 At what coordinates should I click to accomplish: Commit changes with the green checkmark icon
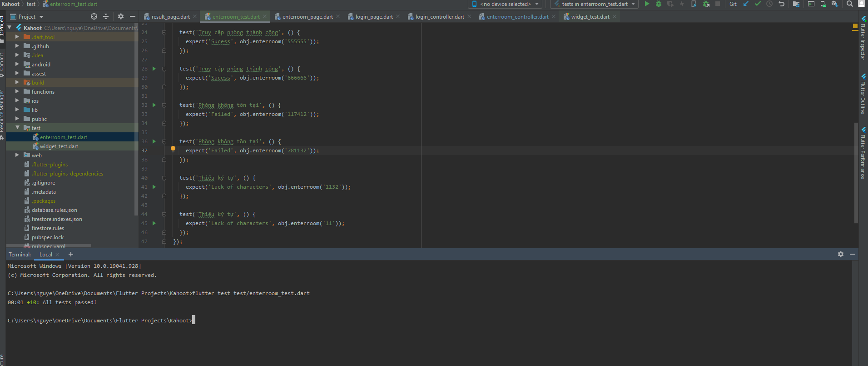click(758, 4)
